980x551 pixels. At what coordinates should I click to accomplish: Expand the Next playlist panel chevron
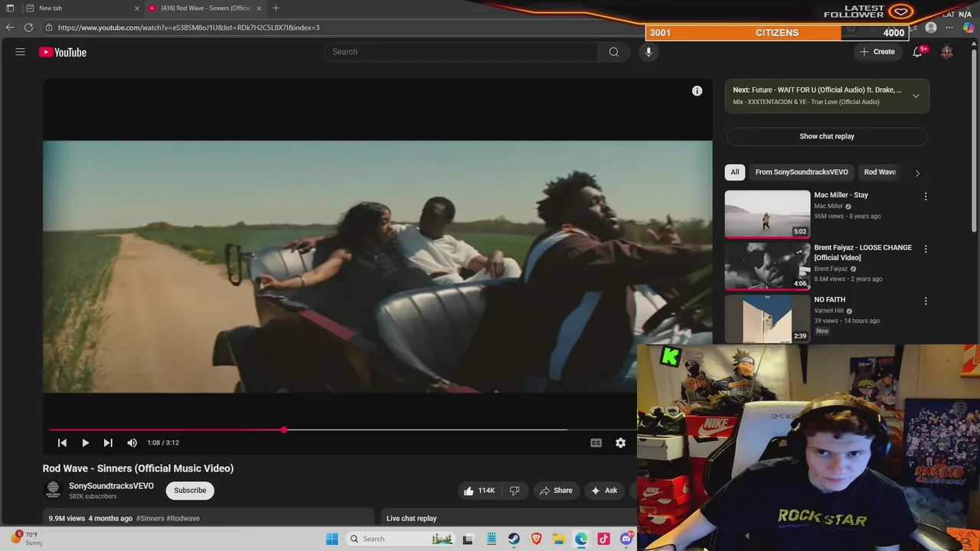[x=916, y=96]
